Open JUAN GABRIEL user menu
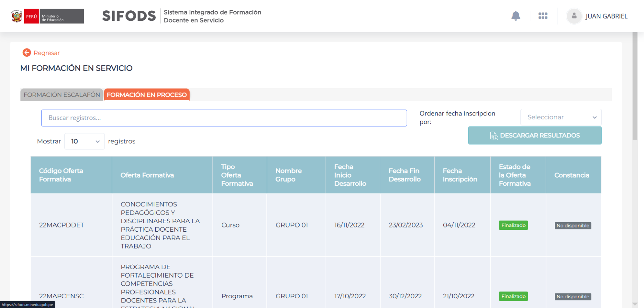The width and height of the screenshot is (644, 308). (606, 16)
